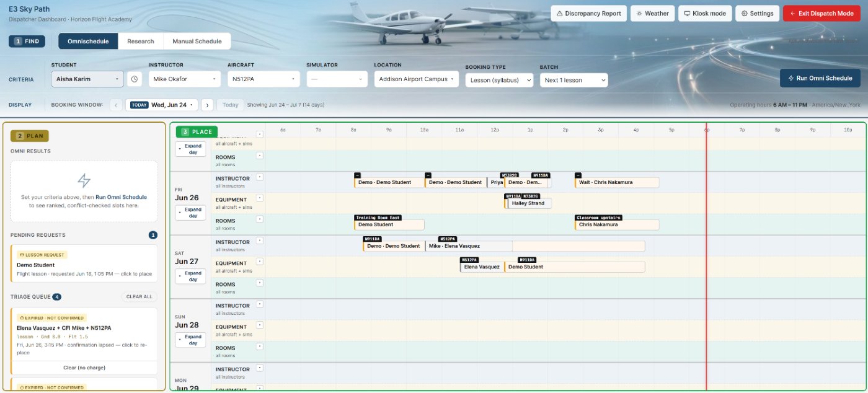Viewport: 868px width, 393px height.
Task: Select Elena Vasquez equipment booking on Saturday
Action: [482, 267]
